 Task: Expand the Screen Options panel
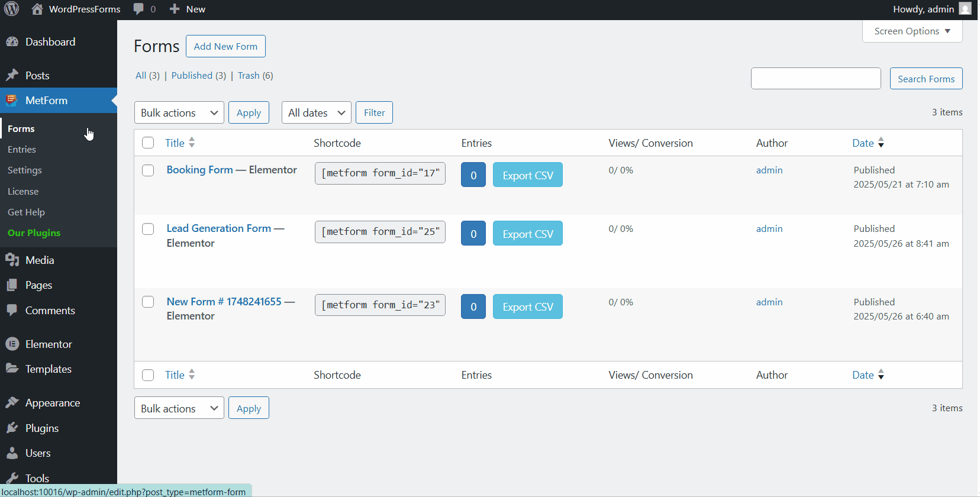pyautogui.click(x=913, y=31)
